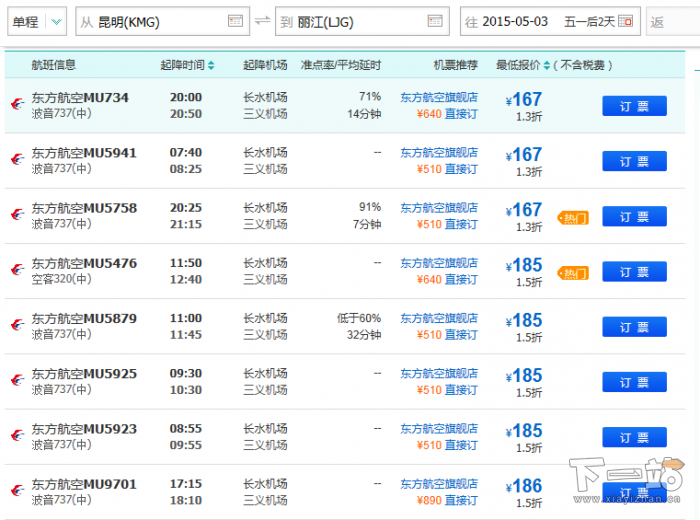Viewport: 700px width, 520px height.
Task: Click China Eastern logo for flight MU5925
Action: point(17,380)
